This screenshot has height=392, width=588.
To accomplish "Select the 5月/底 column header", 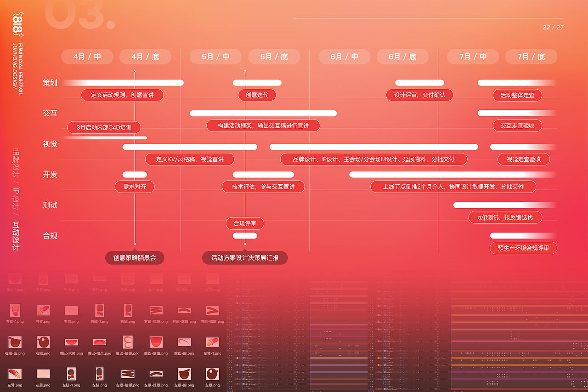I will [x=274, y=57].
